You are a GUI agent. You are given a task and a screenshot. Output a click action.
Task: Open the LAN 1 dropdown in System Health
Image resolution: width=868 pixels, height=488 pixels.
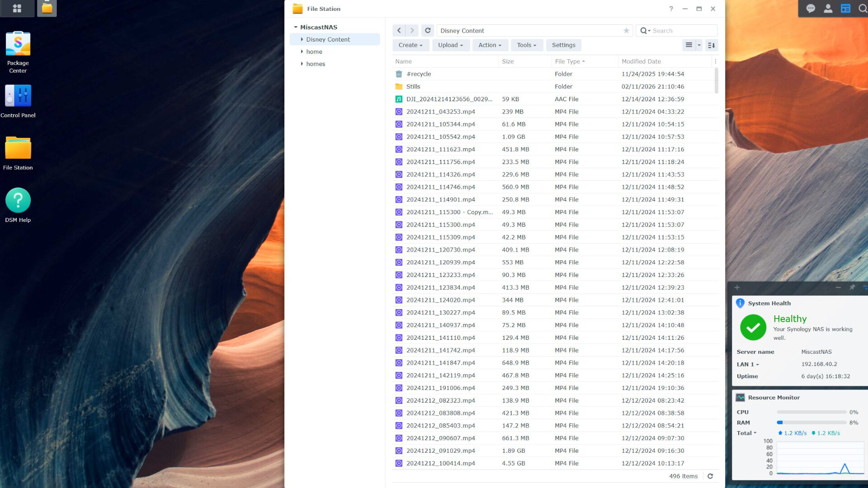748,364
